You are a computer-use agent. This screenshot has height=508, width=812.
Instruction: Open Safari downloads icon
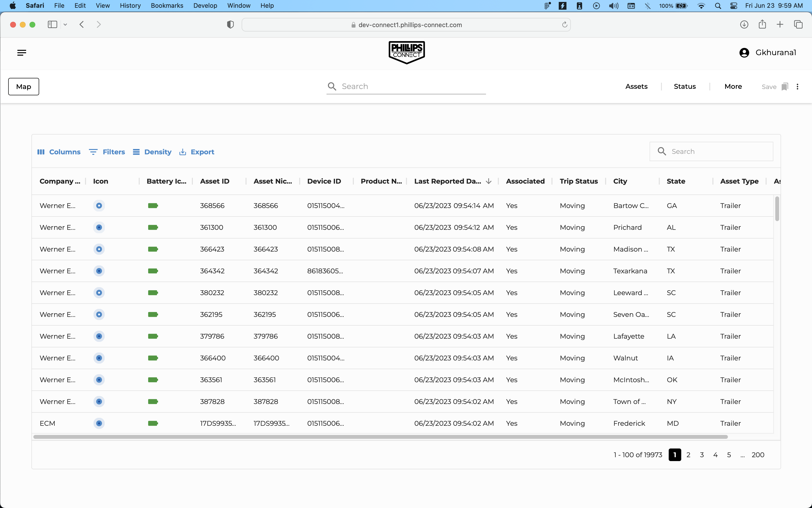[744, 24]
